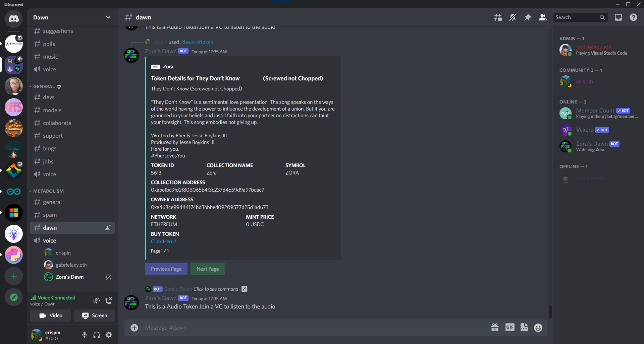
Task: Open the suggestions channel
Action: 72,31
